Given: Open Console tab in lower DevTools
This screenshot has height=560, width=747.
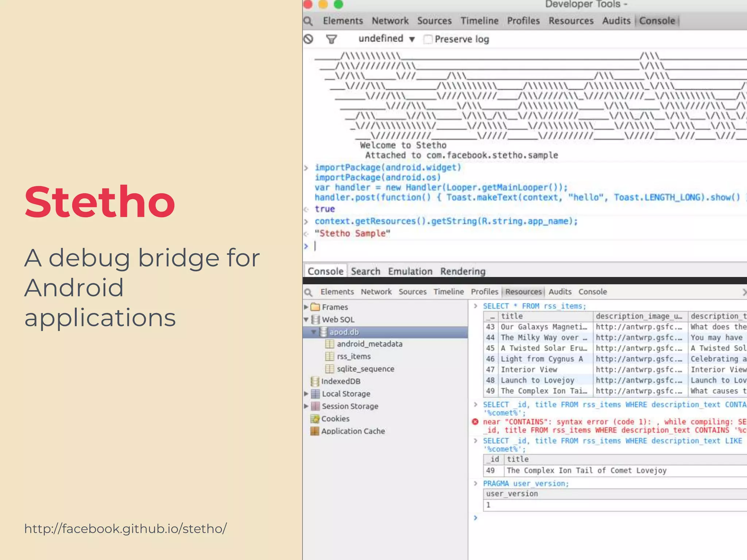Looking at the screenshot, I should (592, 292).
